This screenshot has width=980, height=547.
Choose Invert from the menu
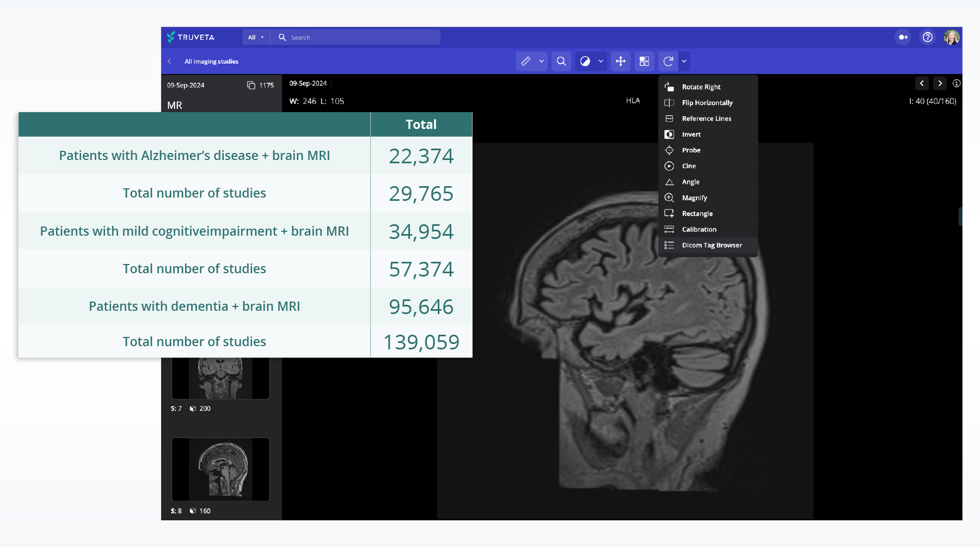tap(708, 134)
